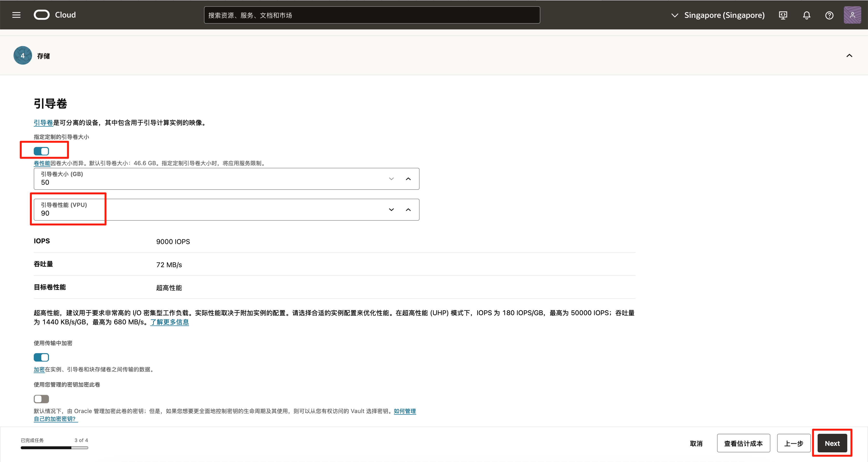Click the step 4 storage header
Image resolution: width=868 pixels, height=462 pixels.
(x=43, y=56)
